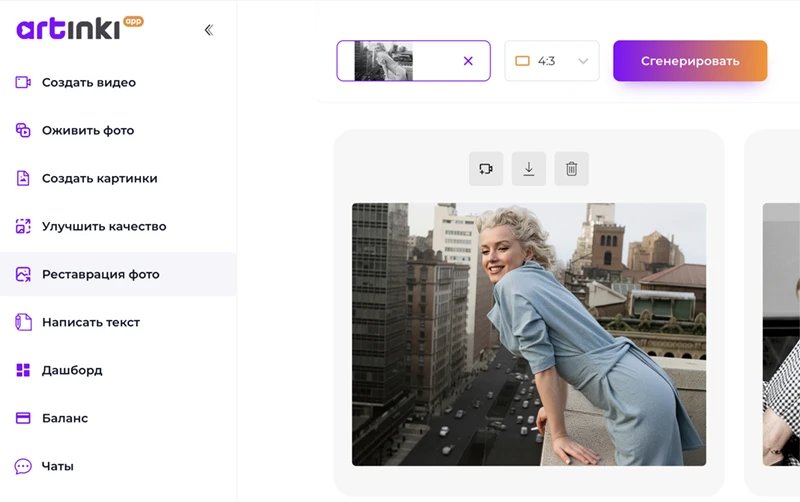This screenshot has height=502, width=800.
Task: Select Улучшить качество in sidebar
Action: 104,227
